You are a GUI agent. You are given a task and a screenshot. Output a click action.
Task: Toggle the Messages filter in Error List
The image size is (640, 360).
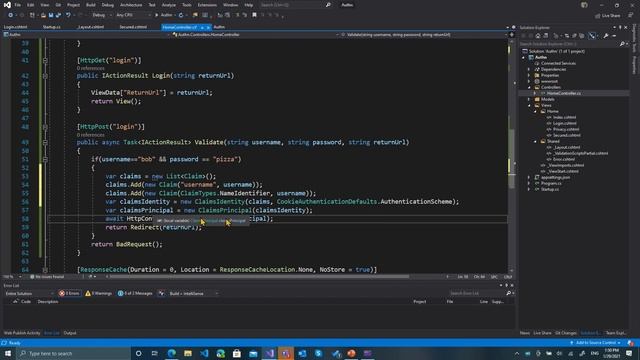[135, 293]
